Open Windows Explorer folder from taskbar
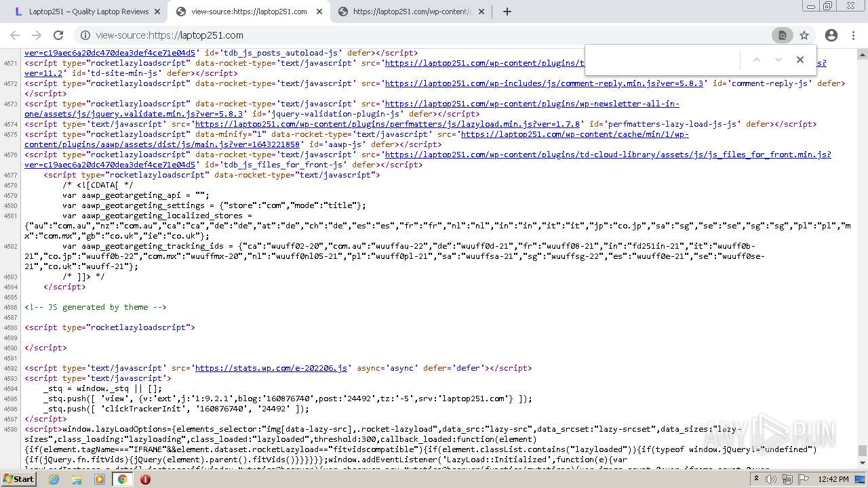The width and height of the screenshot is (868, 488). [x=77, y=479]
